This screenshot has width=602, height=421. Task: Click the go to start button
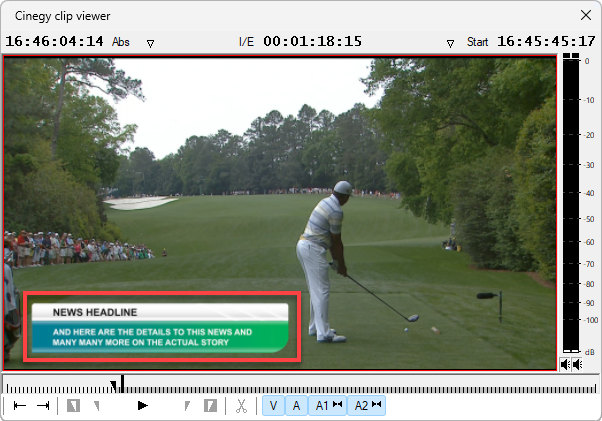coord(20,405)
